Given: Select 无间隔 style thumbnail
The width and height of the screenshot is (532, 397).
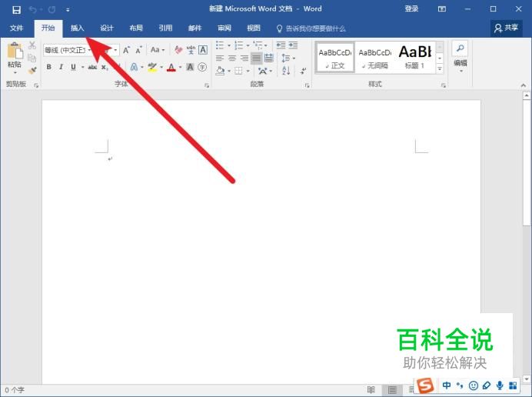Looking at the screenshot, I should (x=374, y=57).
